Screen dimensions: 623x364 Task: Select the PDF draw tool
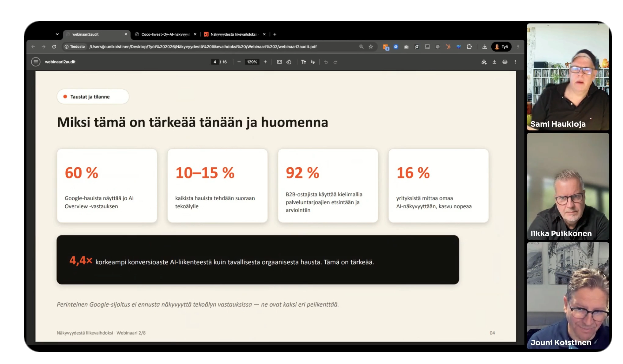coord(313,62)
